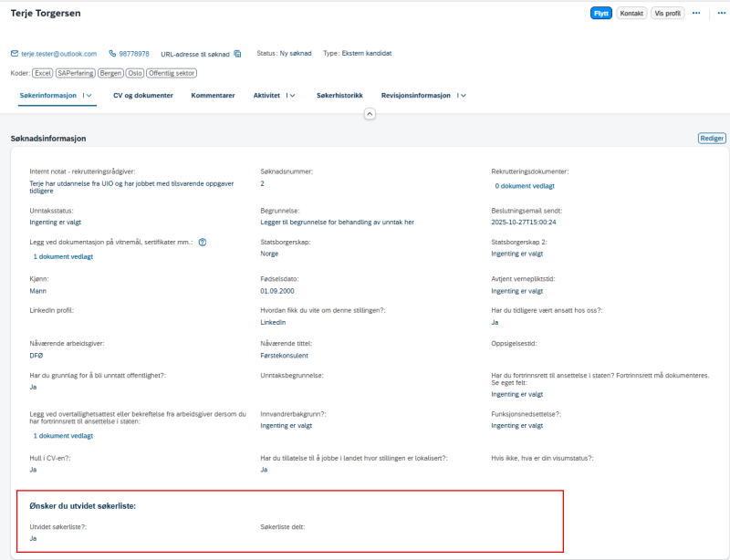The width and height of the screenshot is (730, 560).
Task: Open the 0 dokument vedlagt link
Action: [x=525, y=186]
